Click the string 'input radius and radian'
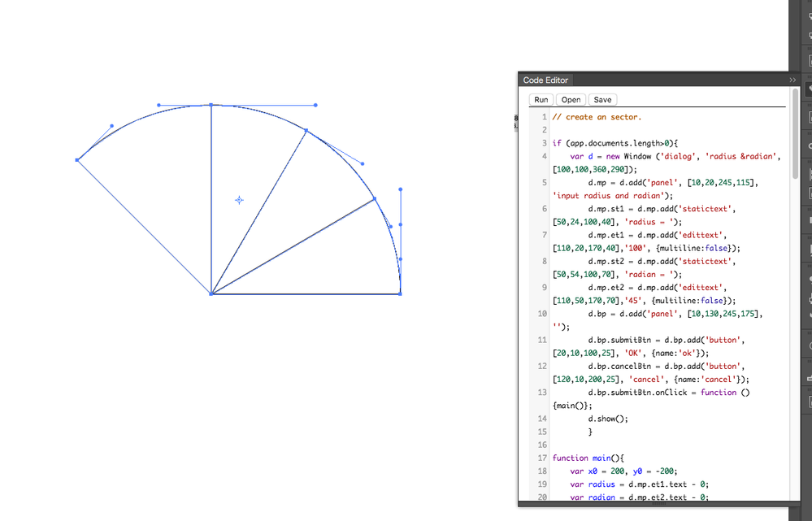Viewport: 812px width, 521px height. [610, 196]
